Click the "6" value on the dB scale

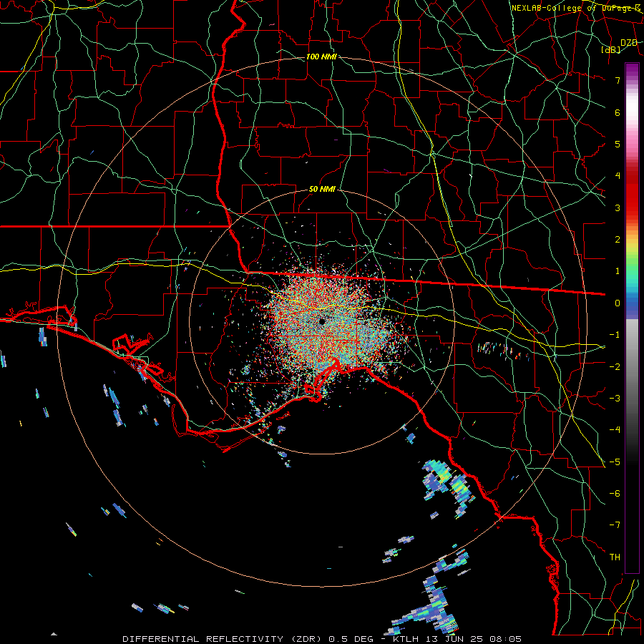(618, 112)
